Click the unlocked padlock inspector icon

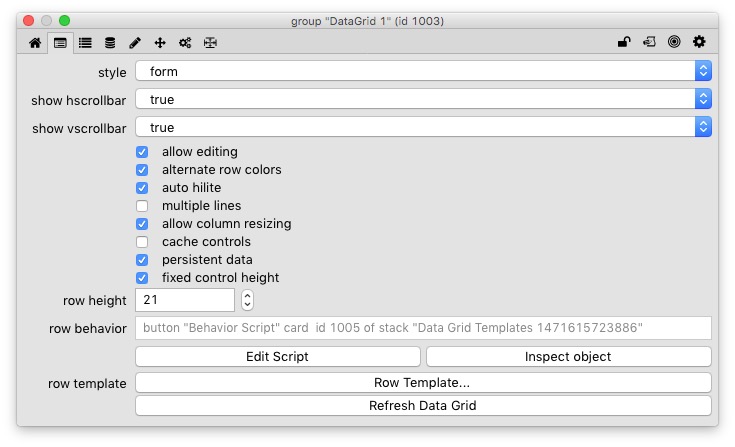[x=624, y=42]
